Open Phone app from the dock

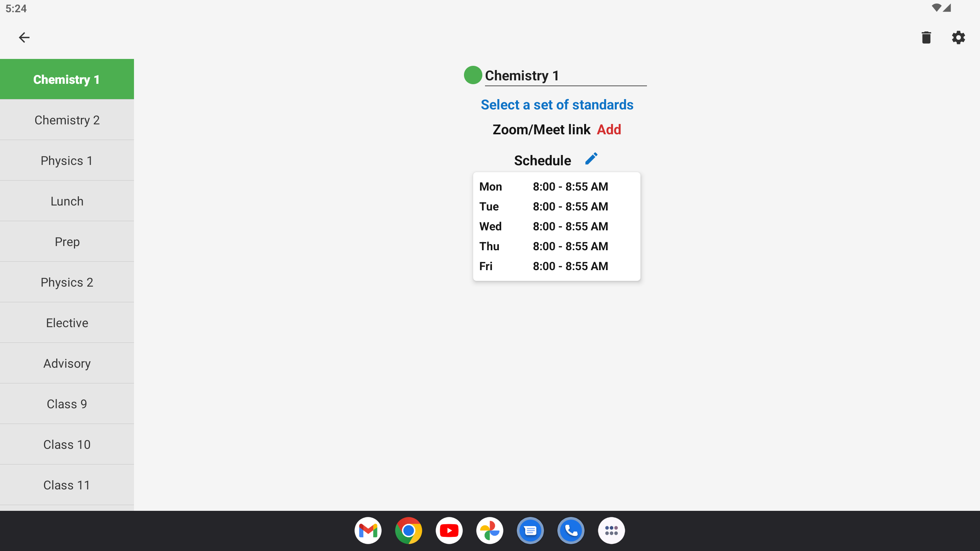pos(571,531)
